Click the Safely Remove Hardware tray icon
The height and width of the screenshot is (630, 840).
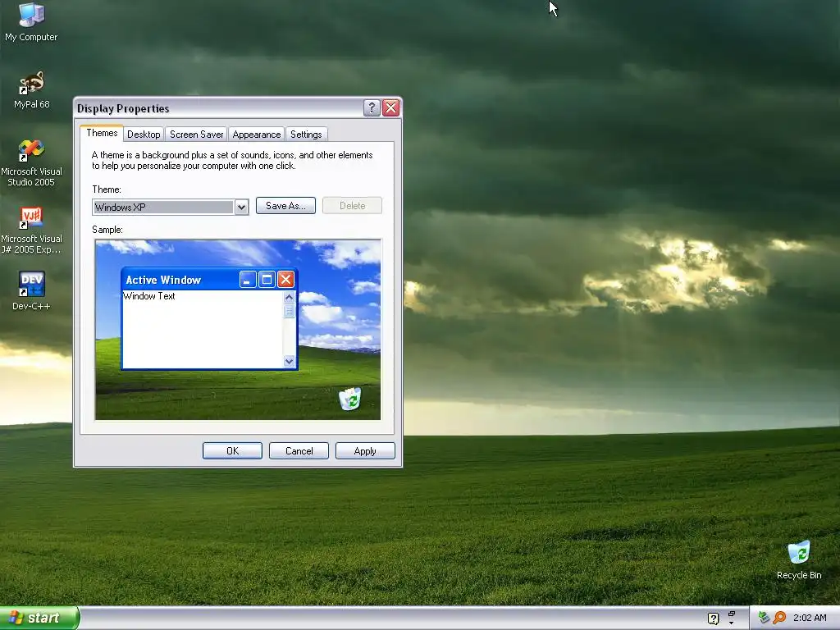(x=764, y=618)
